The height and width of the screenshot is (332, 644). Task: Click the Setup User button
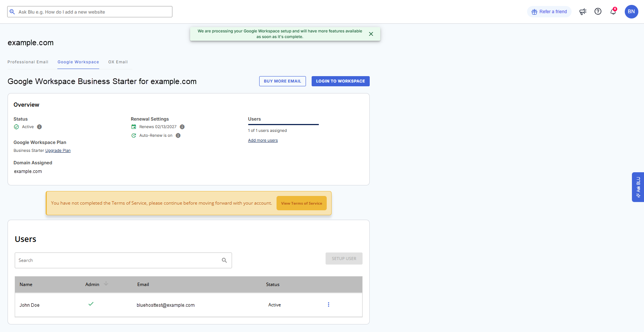click(x=344, y=259)
